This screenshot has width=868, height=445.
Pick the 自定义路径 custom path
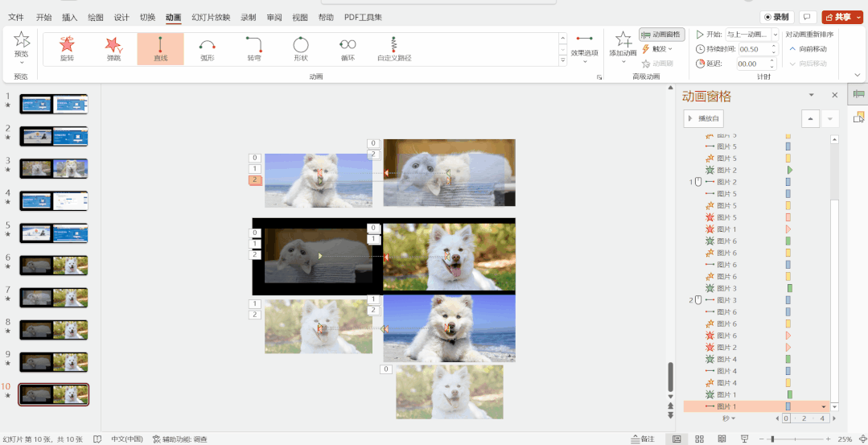click(x=394, y=49)
